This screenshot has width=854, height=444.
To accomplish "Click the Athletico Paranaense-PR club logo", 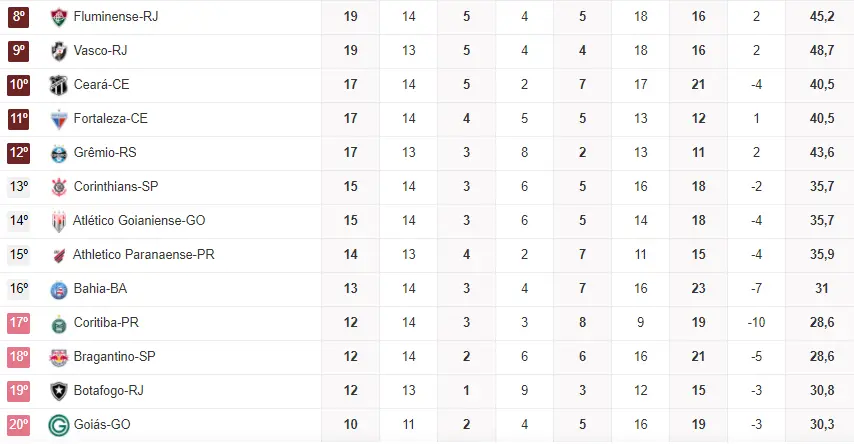I will [58, 255].
